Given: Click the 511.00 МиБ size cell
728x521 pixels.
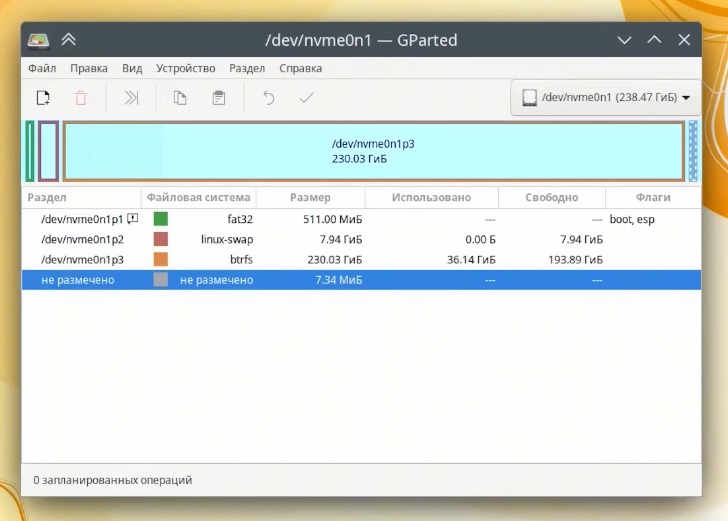Looking at the screenshot, I should point(332,219).
